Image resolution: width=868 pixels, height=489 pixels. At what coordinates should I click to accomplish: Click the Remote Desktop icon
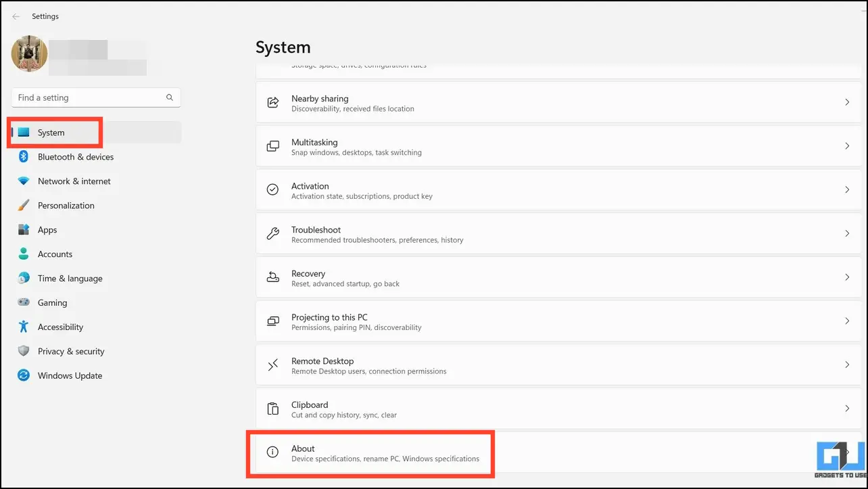273,365
